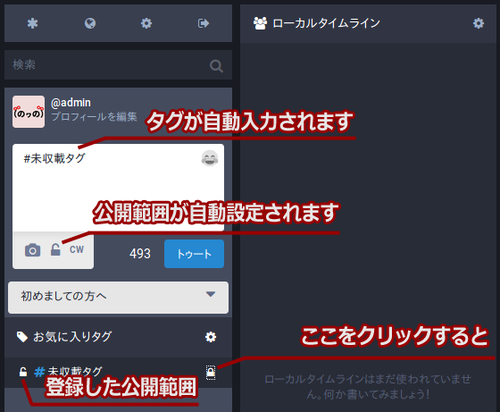Open ローカルタイムライン column settings gear
500x412 pixels.
tap(478, 23)
